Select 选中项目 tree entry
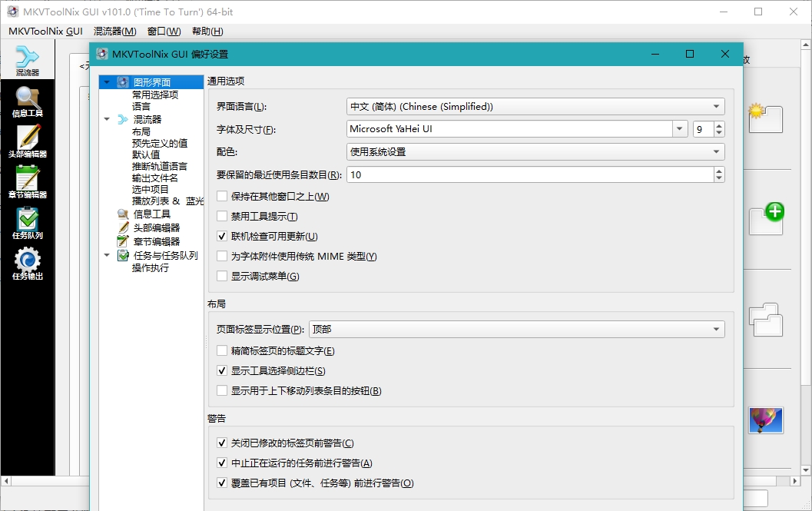This screenshot has height=511, width=812. point(150,190)
